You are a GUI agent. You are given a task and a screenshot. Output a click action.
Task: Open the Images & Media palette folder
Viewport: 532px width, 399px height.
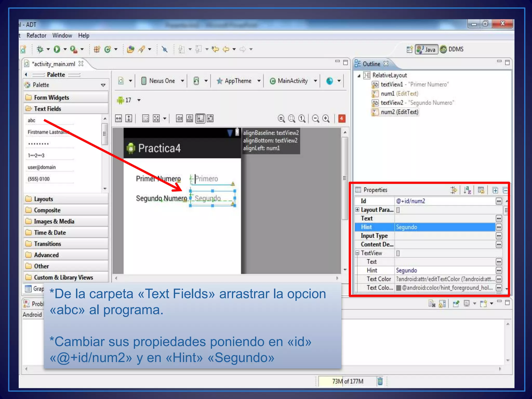[66, 221]
